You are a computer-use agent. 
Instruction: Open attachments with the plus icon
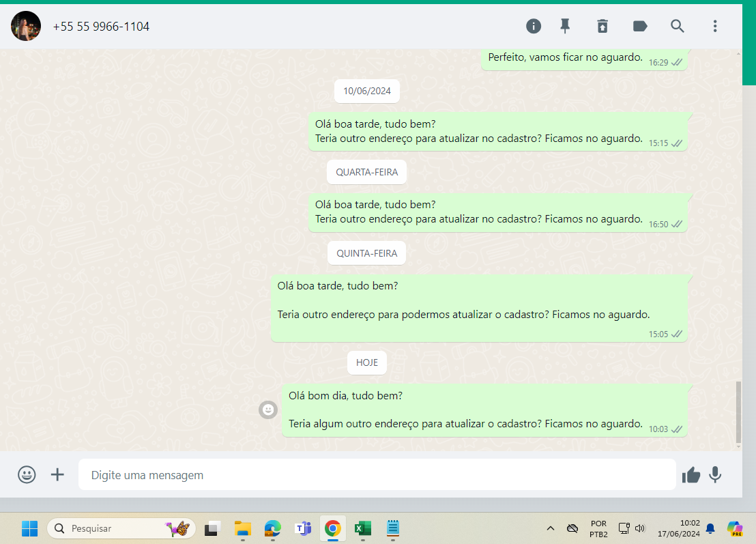(x=57, y=474)
